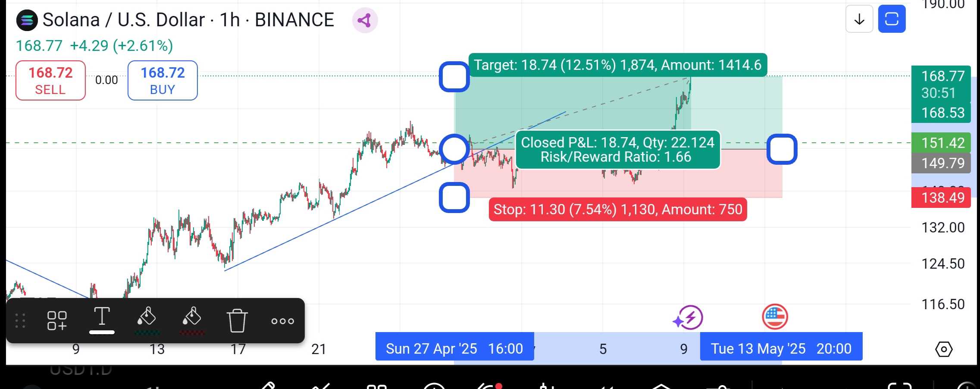Click the down-arrow button at top right

coord(859,19)
